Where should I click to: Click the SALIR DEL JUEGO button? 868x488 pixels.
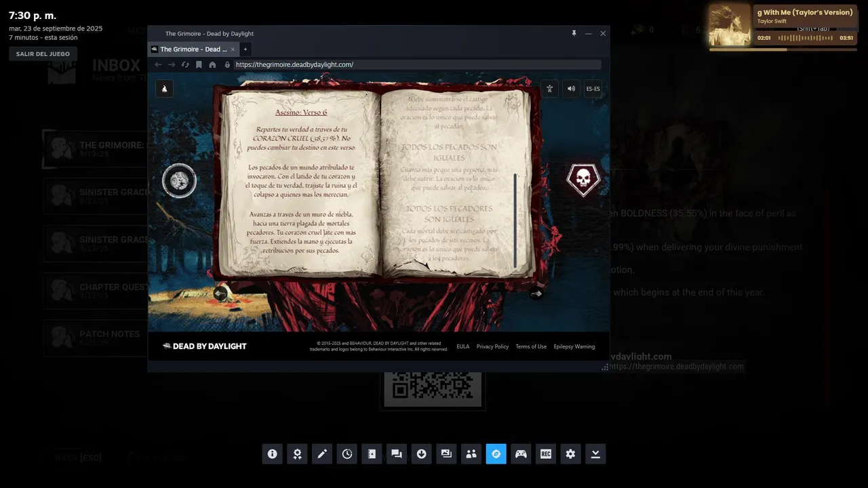click(x=43, y=54)
